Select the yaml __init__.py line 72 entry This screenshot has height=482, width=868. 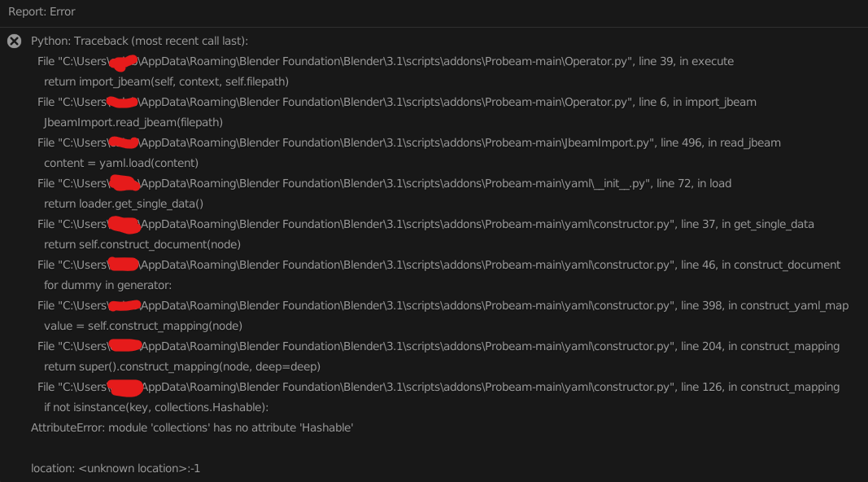point(385,183)
